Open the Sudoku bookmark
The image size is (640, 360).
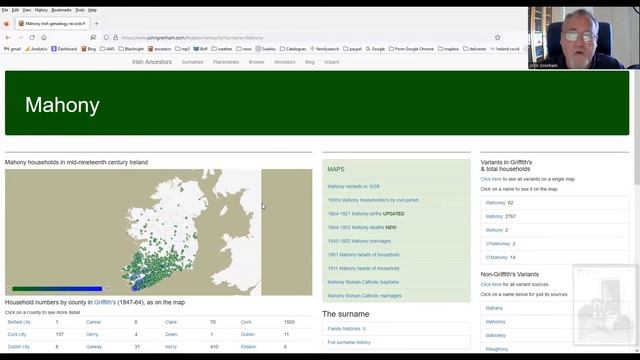[266, 49]
